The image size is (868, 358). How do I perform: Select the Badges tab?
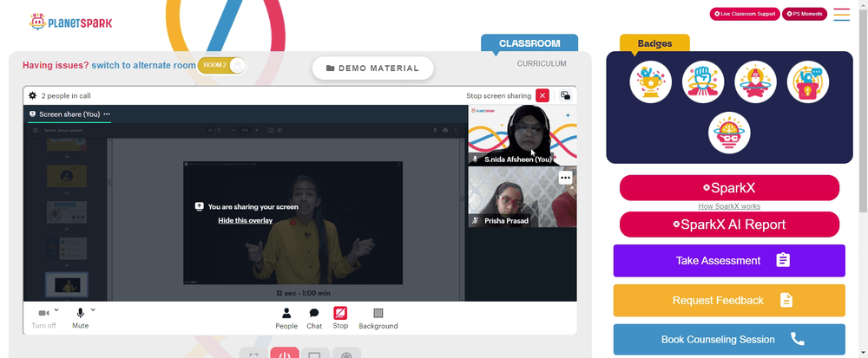654,43
